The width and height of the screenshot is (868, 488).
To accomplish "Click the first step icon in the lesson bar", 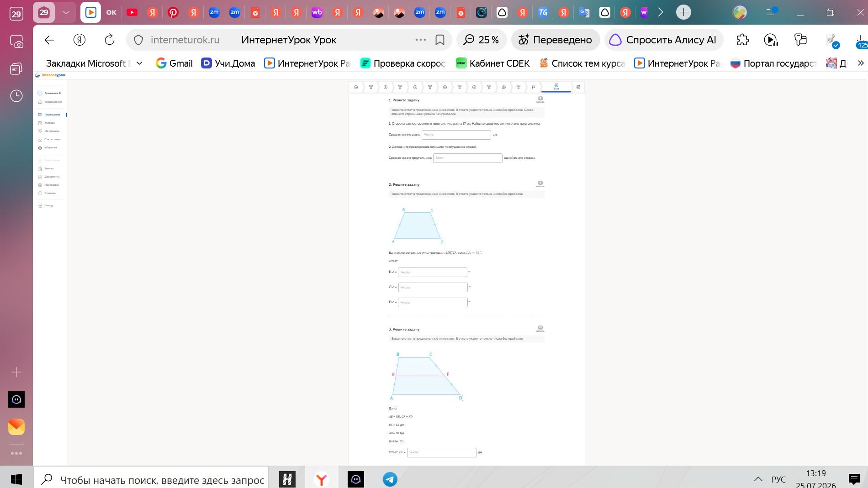I will click(x=356, y=87).
